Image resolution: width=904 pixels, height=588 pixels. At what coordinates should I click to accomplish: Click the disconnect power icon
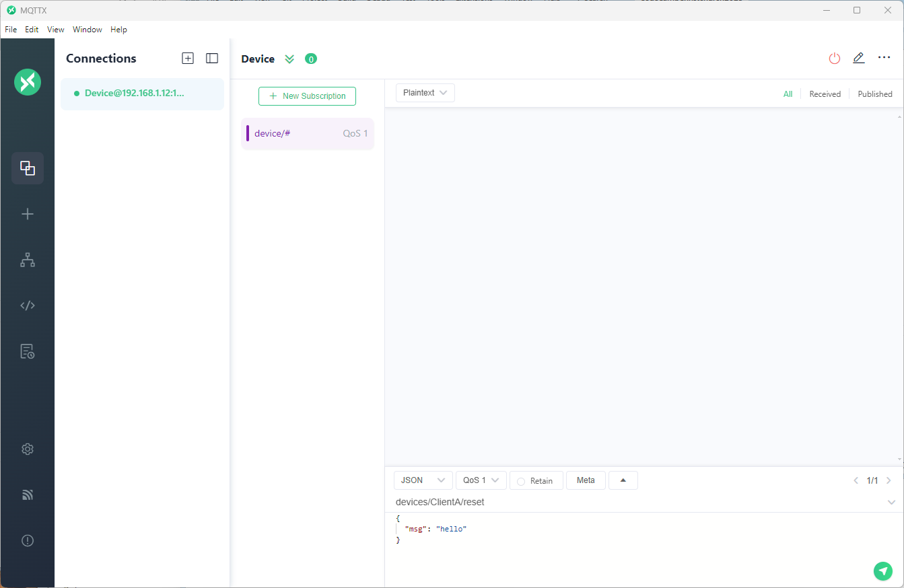[835, 59]
